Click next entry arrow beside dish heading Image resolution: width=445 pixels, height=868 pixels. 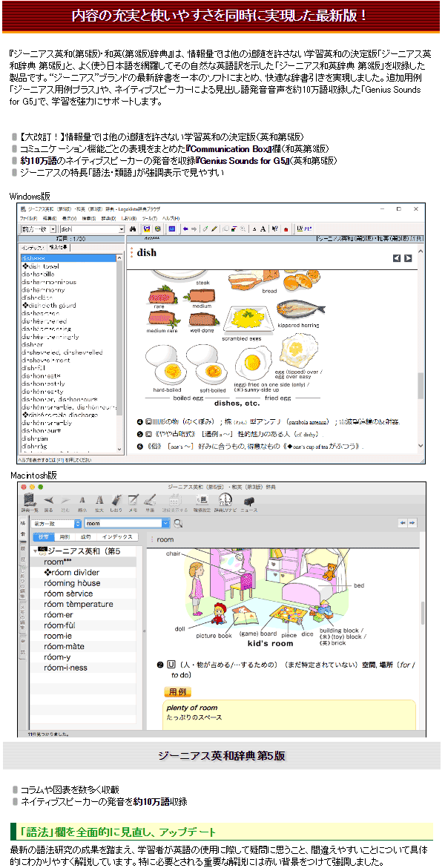point(408,258)
